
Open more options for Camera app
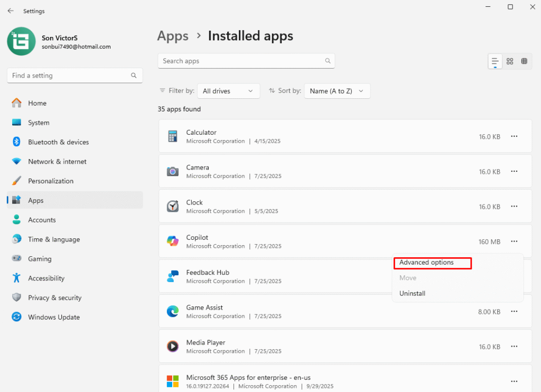click(x=514, y=172)
